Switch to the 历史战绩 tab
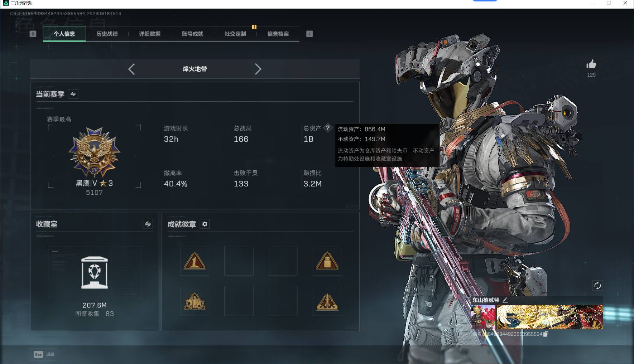 point(107,34)
